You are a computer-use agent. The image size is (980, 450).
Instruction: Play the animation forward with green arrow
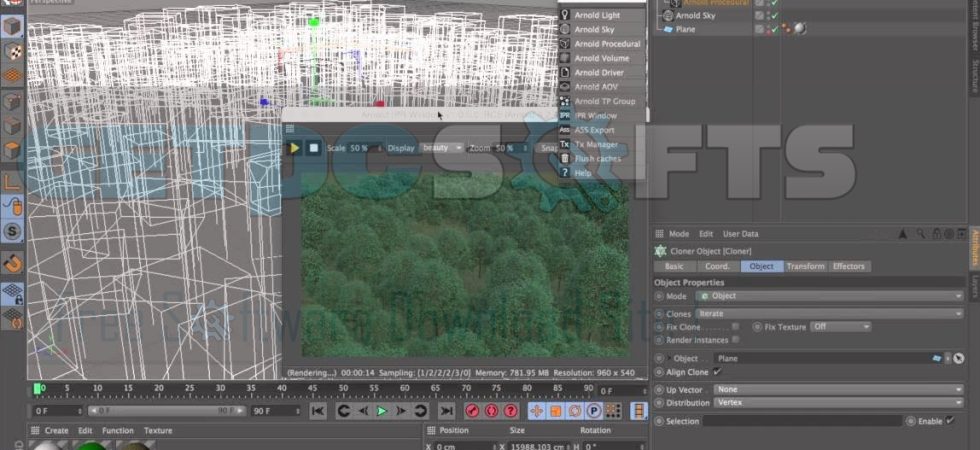(381, 411)
